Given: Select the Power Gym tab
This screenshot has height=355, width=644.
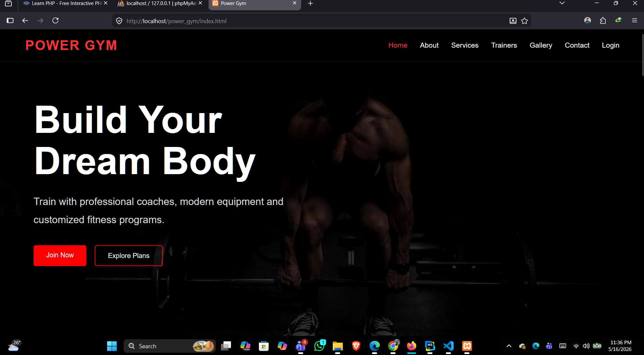Looking at the screenshot, I should 255,3.
